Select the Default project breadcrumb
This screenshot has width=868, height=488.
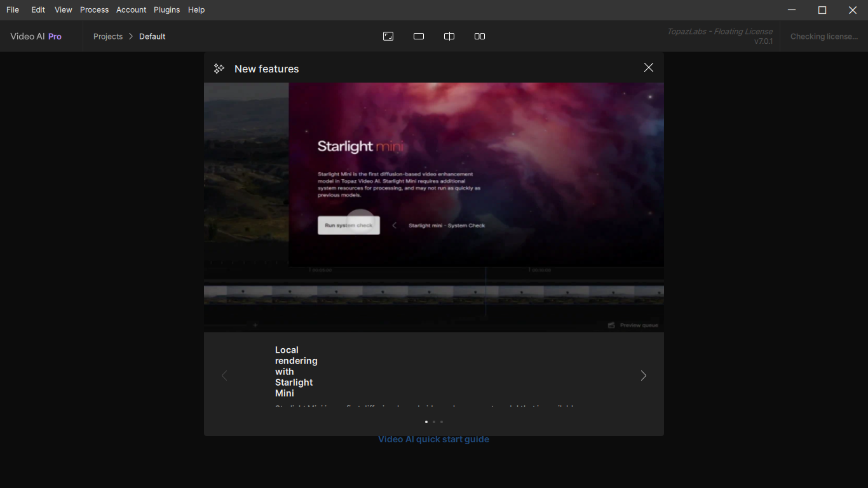(153, 36)
